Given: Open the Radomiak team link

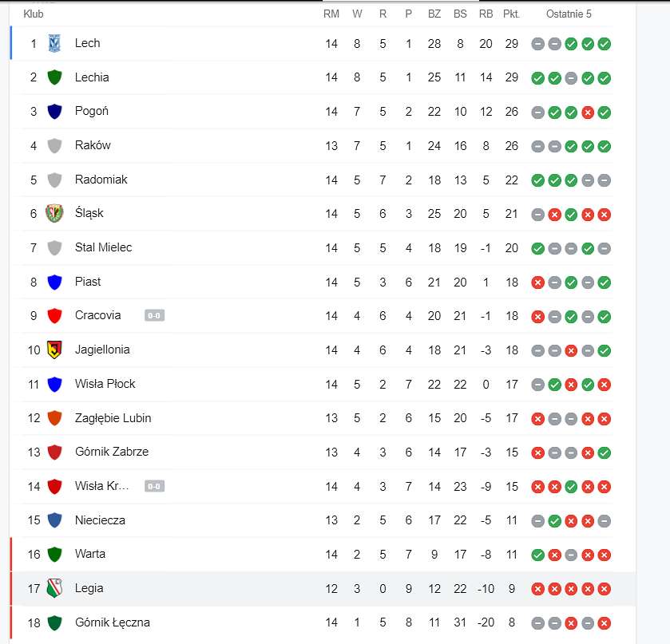Looking at the screenshot, I should (101, 180).
